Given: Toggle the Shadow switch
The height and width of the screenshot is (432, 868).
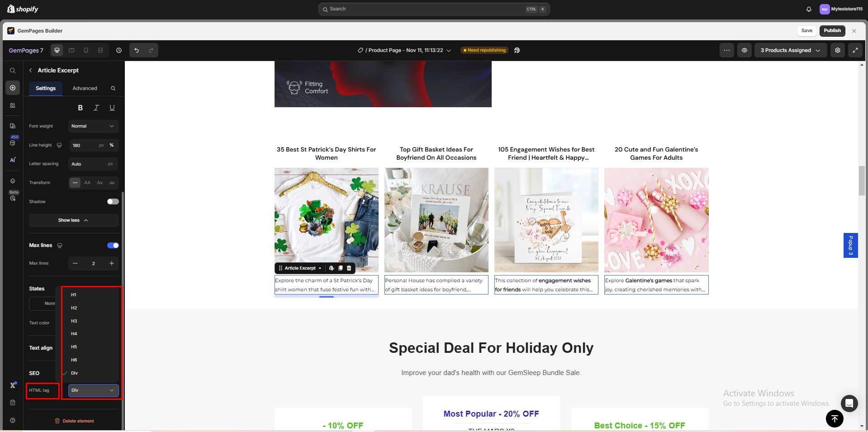Looking at the screenshot, I should tap(113, 202).
